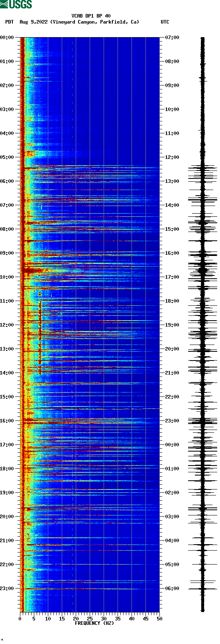This screenshot has width=220, height=644.
Task: Click the 16:00 label on the UTC axis
Action: click(x=172, y=253)
